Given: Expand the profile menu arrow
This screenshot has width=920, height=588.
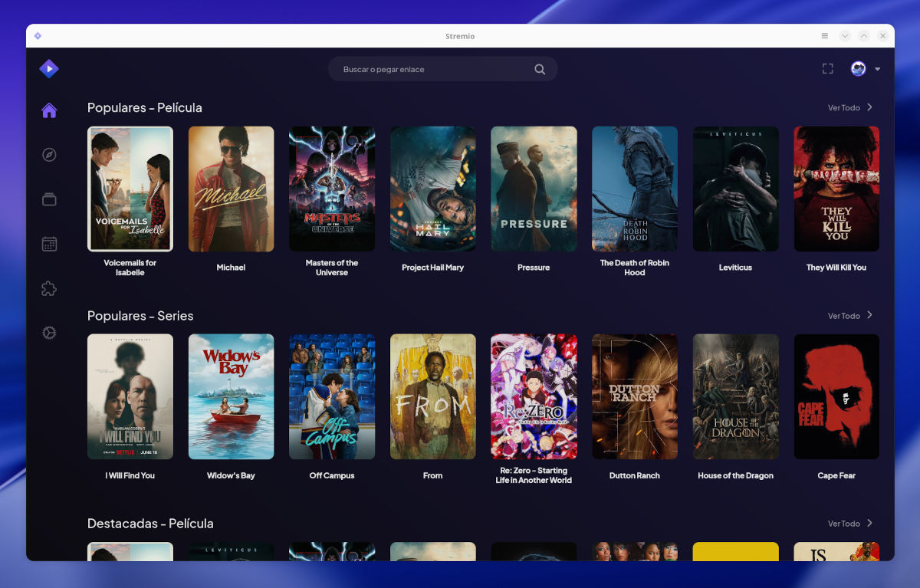Looking at the screenshot, I should [x=878, y=69].
